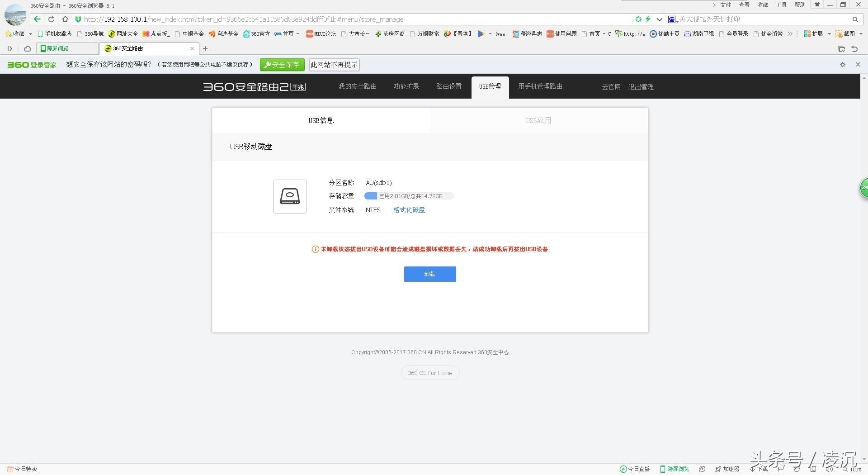Click the skin shirt icon in title bar
868x475 pixels.
click(x=817, y=5)
